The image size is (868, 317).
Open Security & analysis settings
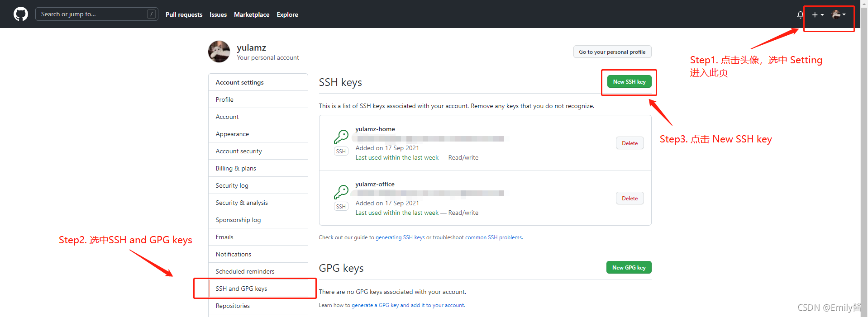pyautogui.click(x=258, y=203)
